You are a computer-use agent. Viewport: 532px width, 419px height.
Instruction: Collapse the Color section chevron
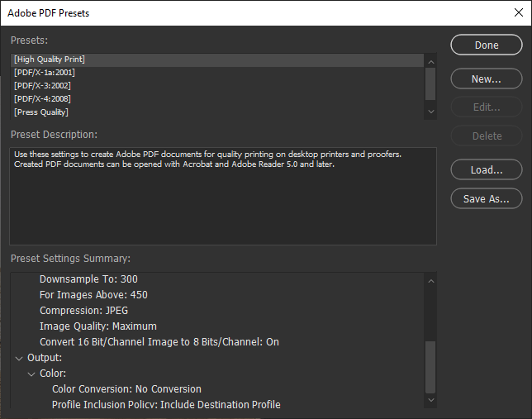tap(32, 374)
